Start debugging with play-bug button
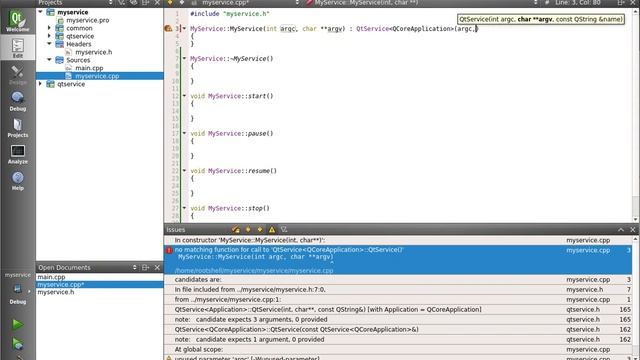The width and height of the screenshot is (640, 360). pos(18,344)
